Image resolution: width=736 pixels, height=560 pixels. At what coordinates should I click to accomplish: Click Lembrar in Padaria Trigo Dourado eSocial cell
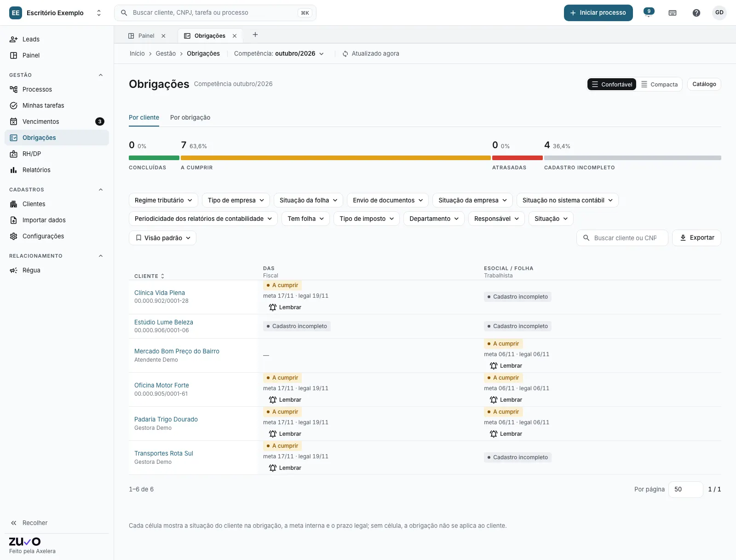[506, 434]
